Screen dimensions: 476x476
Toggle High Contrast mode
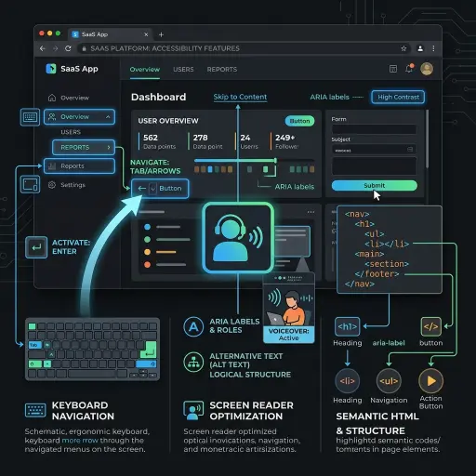[x=398, y=98]
